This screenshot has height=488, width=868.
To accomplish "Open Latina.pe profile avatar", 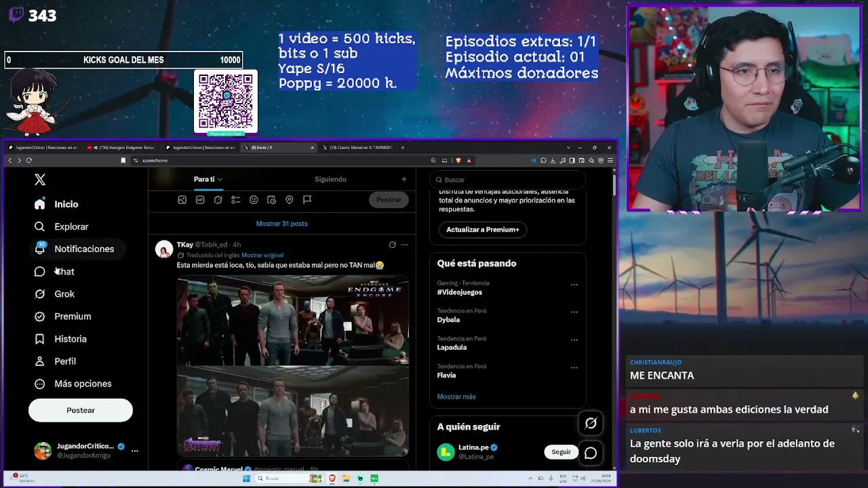I will (x=446, y=452).
